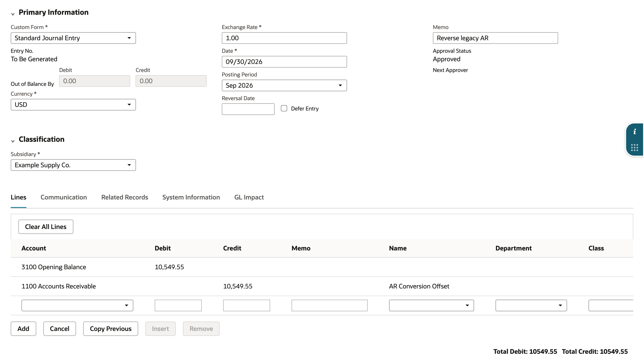Image resolution: width=644 pixels, height=356 pixels.
Task: Collapse the Primary Information section
Action: 13,14
